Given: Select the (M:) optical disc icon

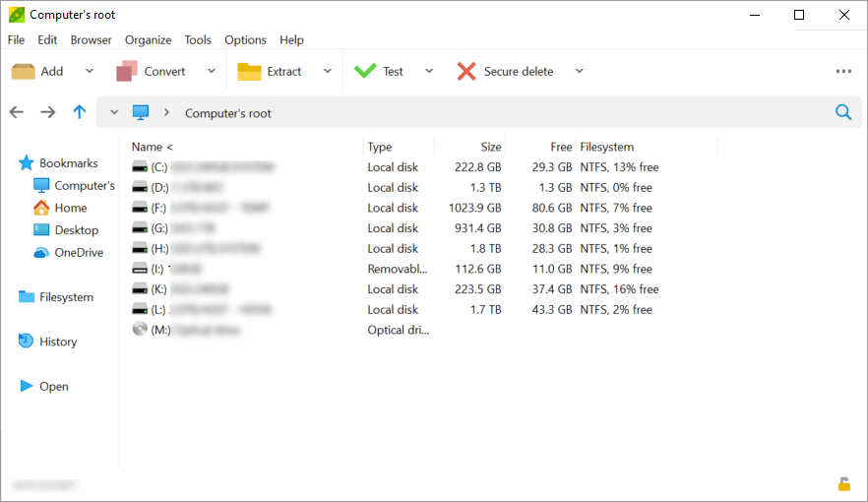Looking at the screenshot, I should pyautogui.click(x=140, y=330).
